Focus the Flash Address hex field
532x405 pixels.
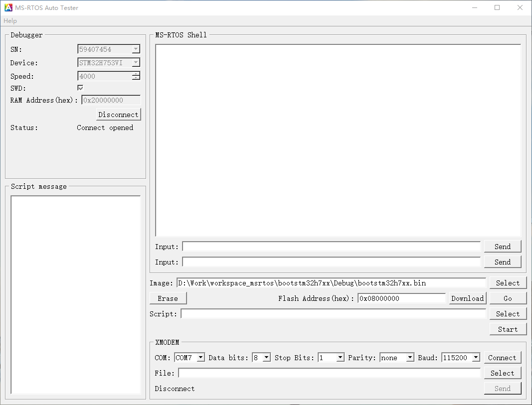pos(401,298)
